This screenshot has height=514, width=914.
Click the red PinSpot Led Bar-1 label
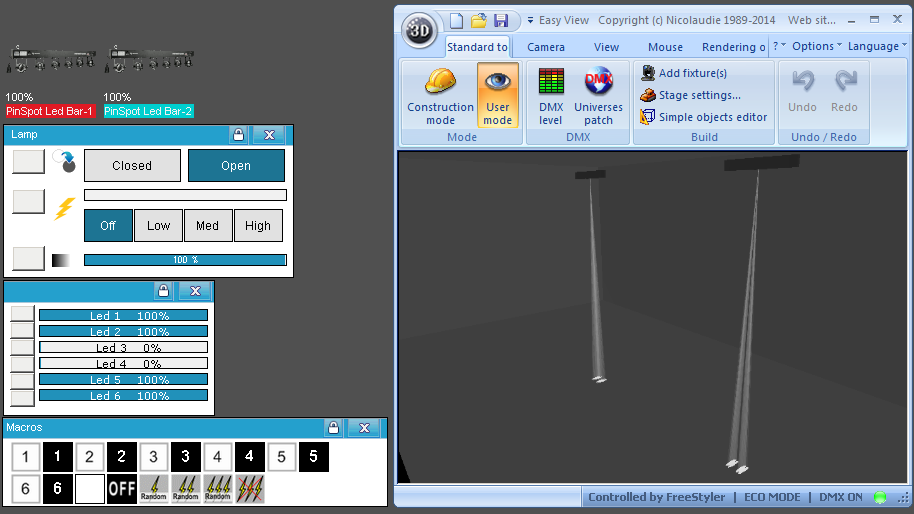click(x=50, y=111)
